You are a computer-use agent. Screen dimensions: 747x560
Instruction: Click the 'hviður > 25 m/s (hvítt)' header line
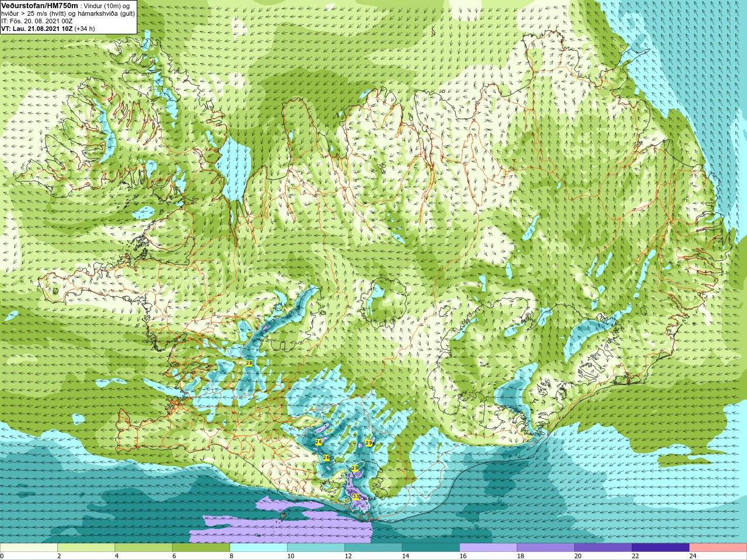68,13
